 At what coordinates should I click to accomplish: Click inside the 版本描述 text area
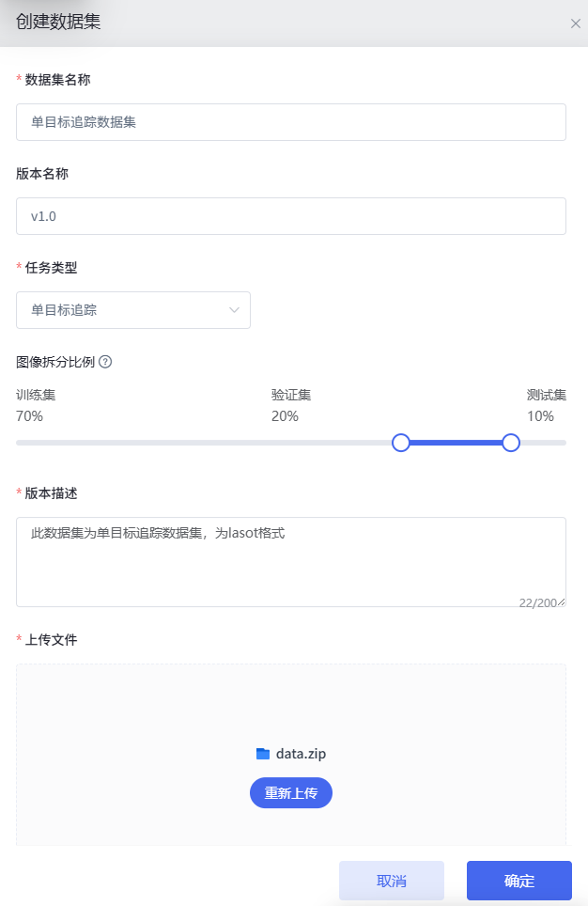point(290,562)
